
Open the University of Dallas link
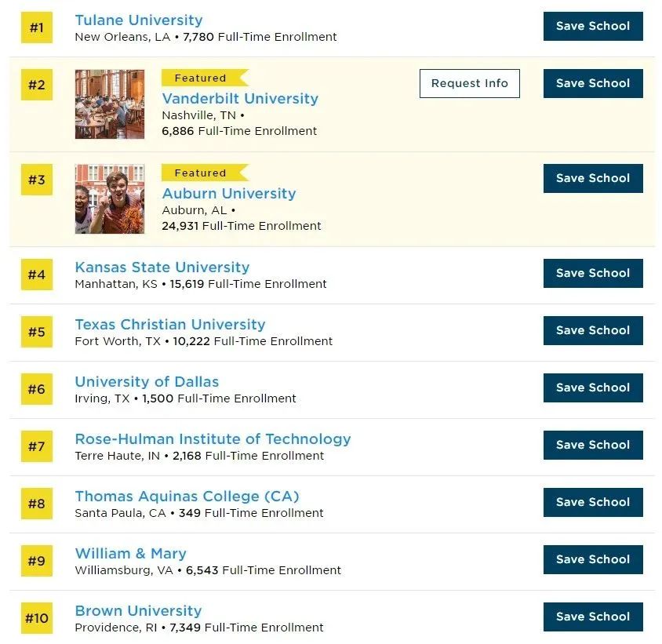click(147, 382)
